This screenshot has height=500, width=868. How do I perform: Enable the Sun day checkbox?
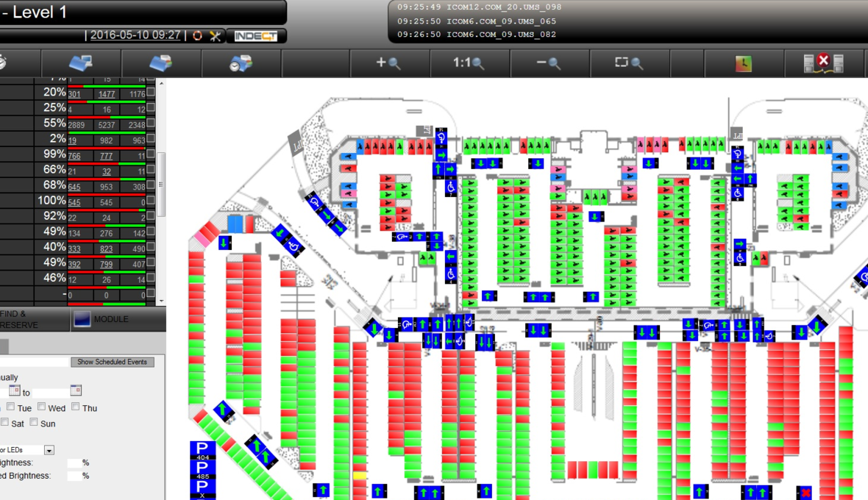pyautogui.click(x=34, y=422)
